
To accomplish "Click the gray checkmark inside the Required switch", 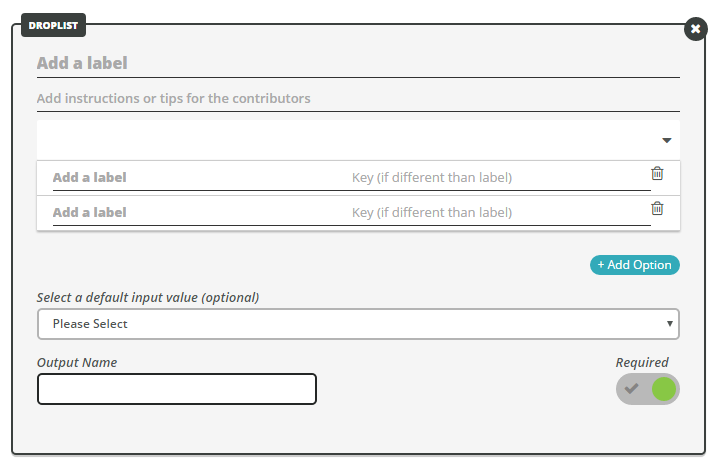I will [632, 388].
